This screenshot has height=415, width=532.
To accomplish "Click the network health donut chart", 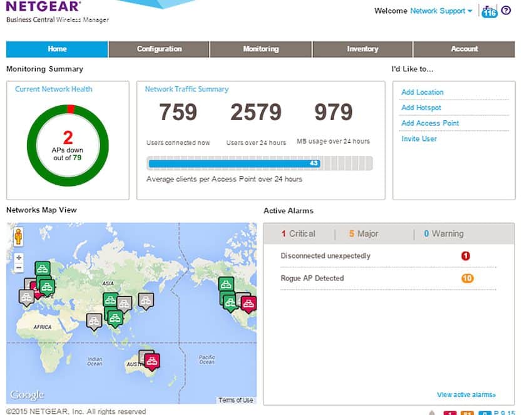I will (x=68, y=146).
